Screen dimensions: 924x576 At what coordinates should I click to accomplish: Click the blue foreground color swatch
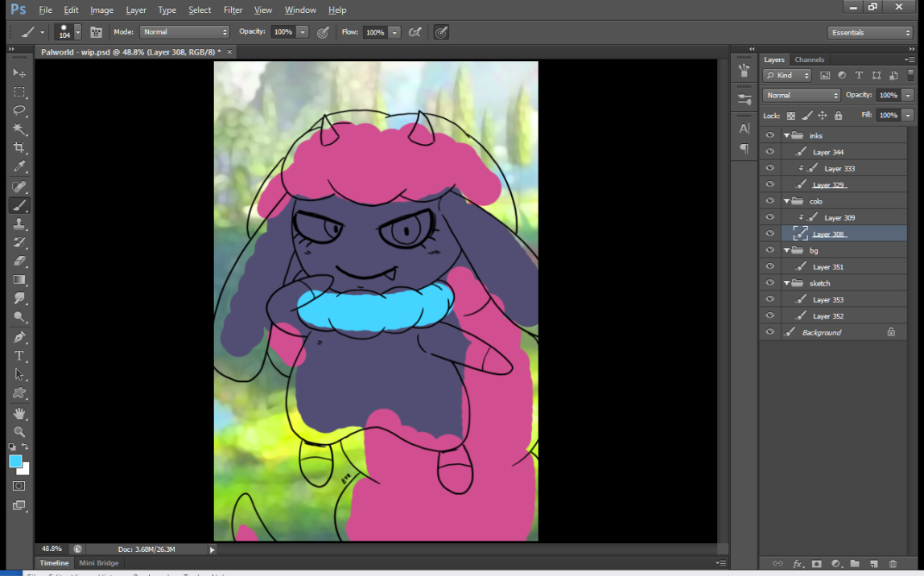(x=15, y=461)
